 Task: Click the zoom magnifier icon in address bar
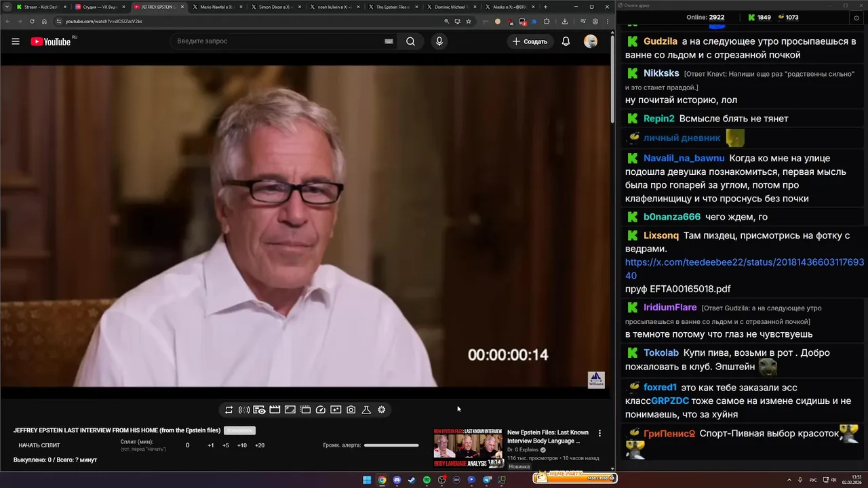click(x=446, y=21)
